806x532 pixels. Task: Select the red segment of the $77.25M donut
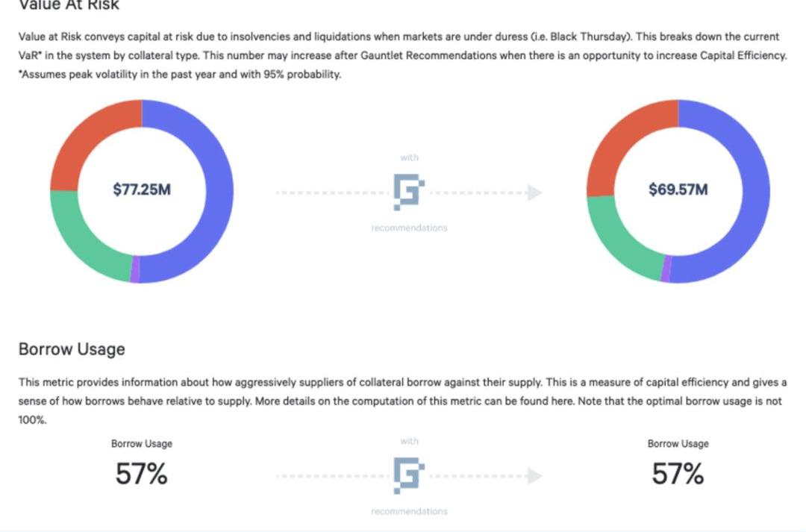87,137
